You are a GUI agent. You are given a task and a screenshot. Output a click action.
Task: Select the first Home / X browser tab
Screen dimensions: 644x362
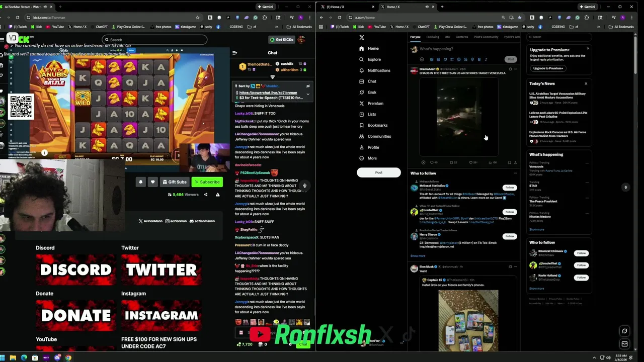(x=348, y=7)
